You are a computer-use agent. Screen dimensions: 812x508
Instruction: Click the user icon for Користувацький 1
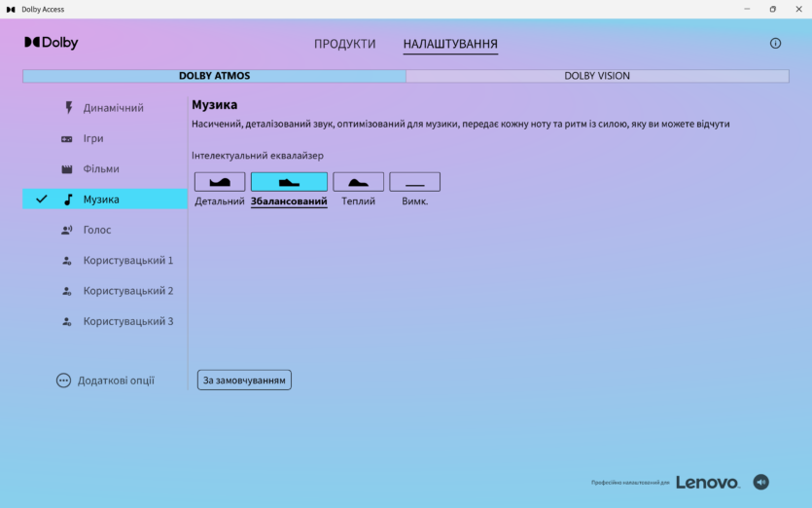67,261
